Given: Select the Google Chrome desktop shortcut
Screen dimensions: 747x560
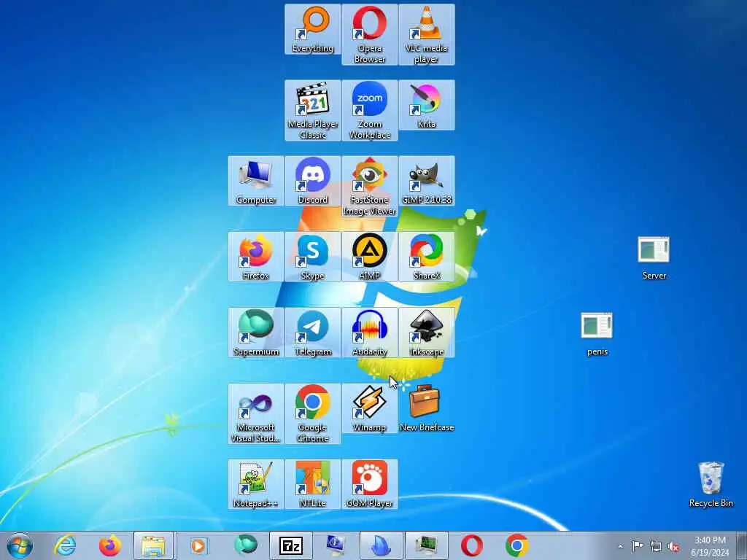Looking at the screenshot, I should tap(312, 414).
